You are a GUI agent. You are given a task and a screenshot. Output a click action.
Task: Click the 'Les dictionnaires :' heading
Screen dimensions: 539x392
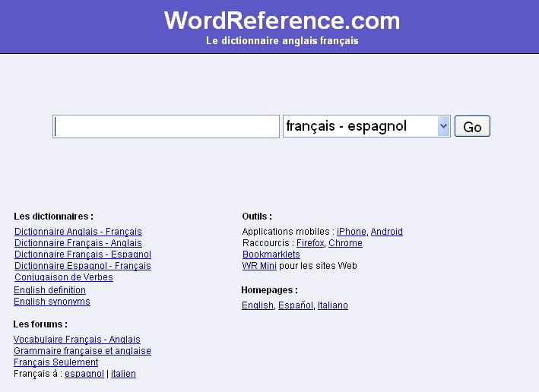(53, 217)
